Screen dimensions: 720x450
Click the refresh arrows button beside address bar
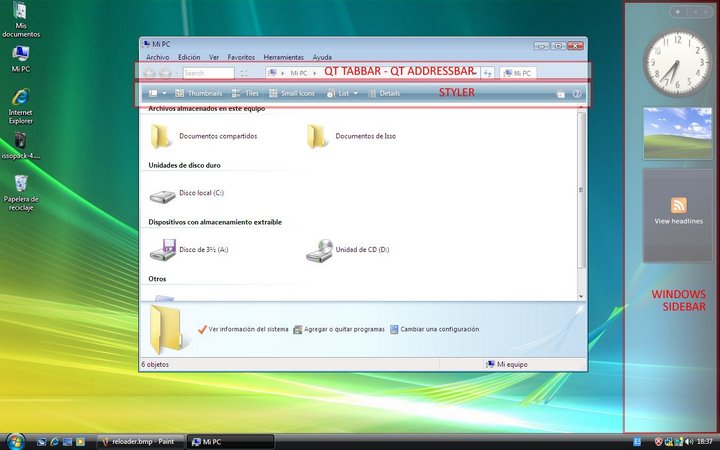pyautogui.click(x=488, y=73)
